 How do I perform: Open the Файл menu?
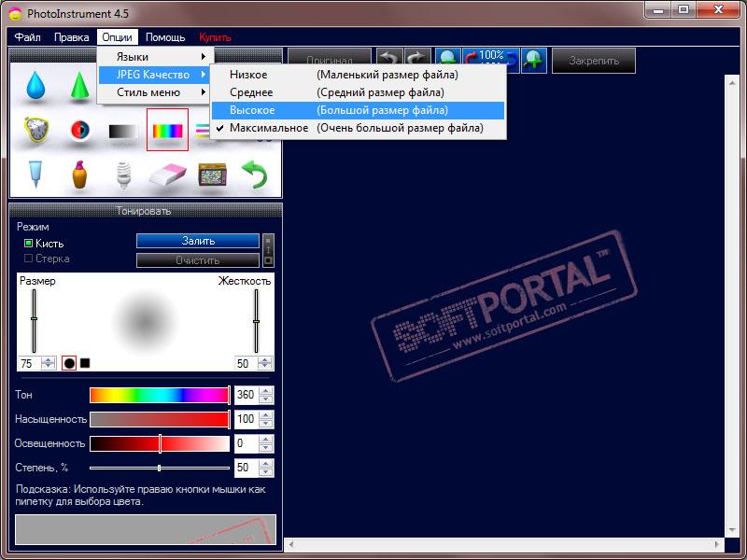pos(28,37)
